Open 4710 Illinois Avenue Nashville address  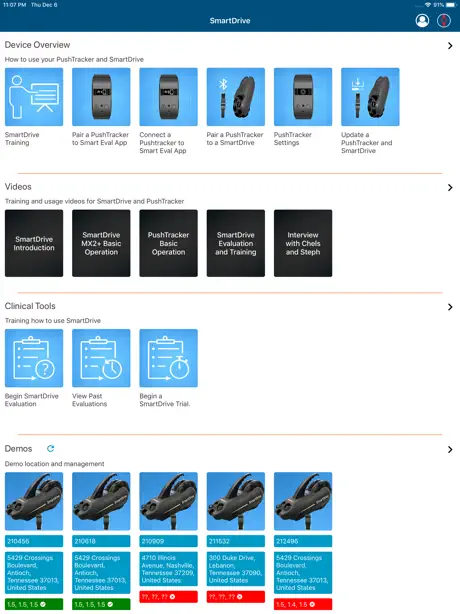[168, 569]
